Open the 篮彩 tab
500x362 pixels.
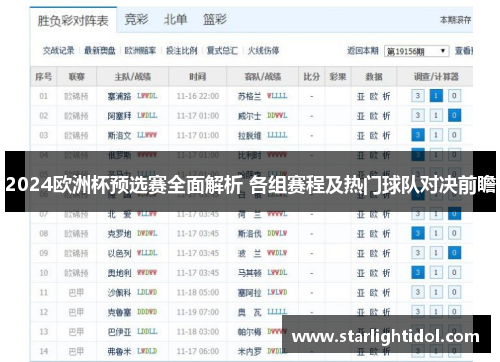click(215, 19)
